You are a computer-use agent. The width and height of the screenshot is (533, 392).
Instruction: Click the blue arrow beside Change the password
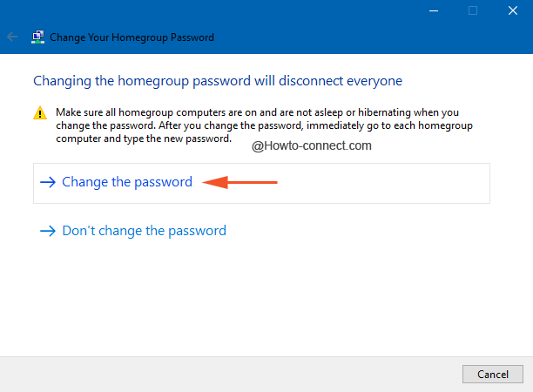[48, 182]
